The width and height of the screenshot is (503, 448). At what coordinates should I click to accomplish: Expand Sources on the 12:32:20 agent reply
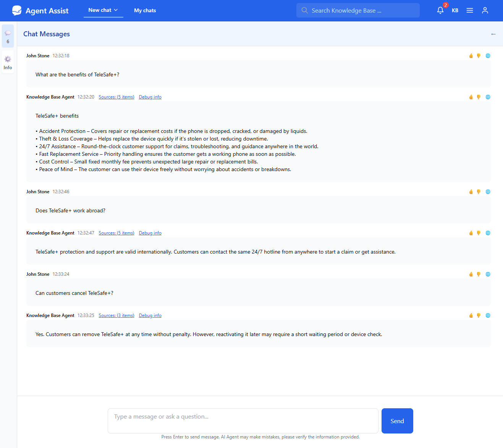pyautogui.click(x=116, y=97)
